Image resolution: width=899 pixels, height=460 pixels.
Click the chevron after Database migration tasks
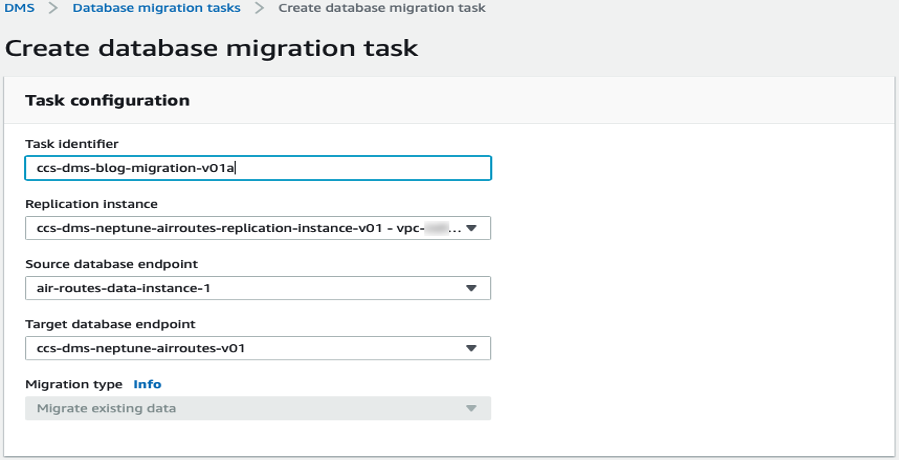[259, 8]
